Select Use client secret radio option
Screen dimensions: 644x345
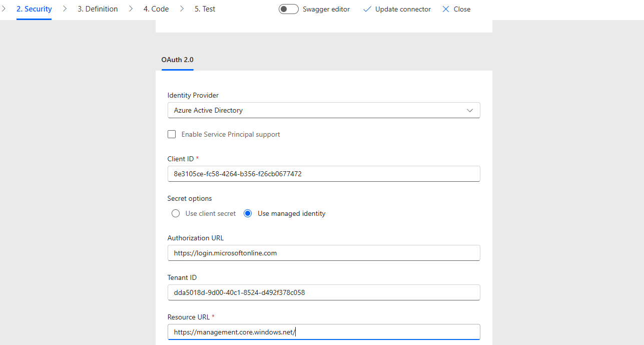tap(176, 213)
